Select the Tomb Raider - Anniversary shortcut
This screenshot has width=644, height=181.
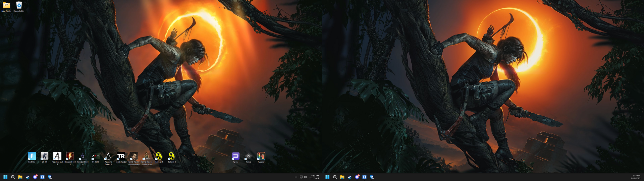134,159
